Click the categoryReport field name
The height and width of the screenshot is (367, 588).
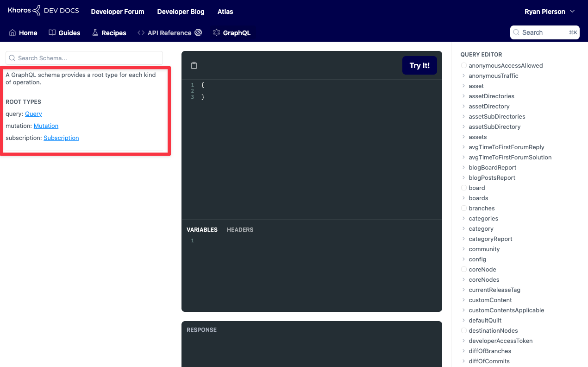490,239
